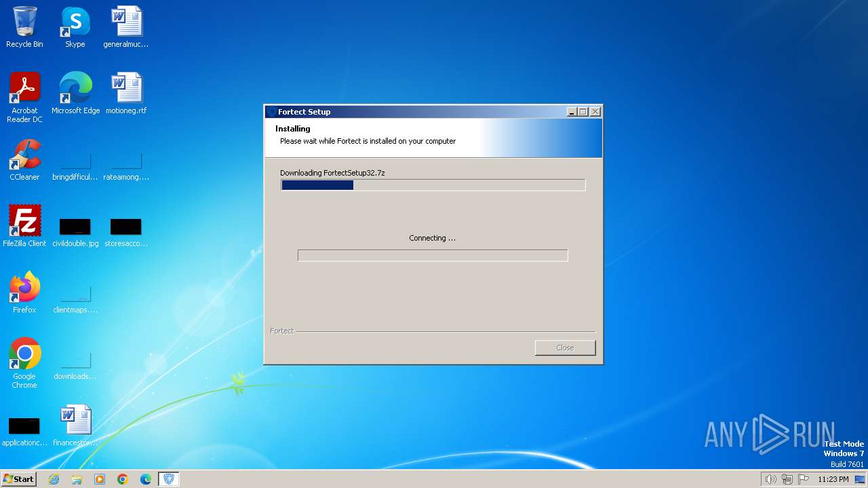Switch to Fortect Setup taskbar button
868x488 pixels.
pyautogui.click(x=169, y=479)
